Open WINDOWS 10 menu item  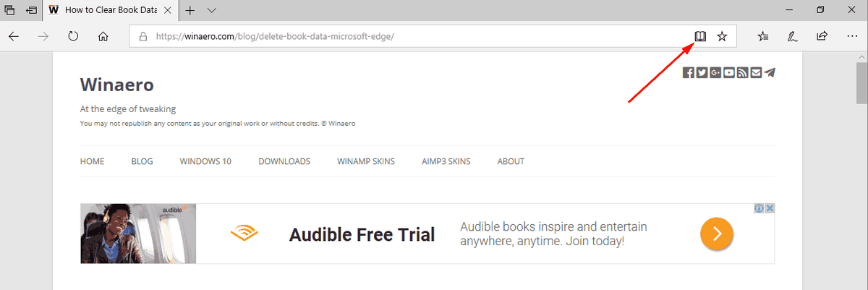click(205, 161)
